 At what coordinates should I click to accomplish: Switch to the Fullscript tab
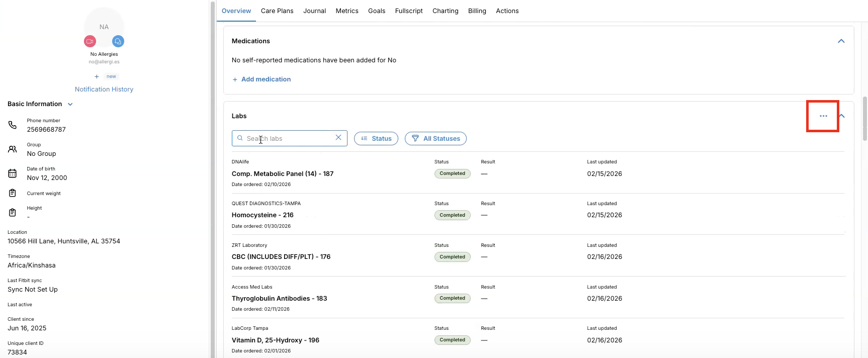click(x=409, y=11)
